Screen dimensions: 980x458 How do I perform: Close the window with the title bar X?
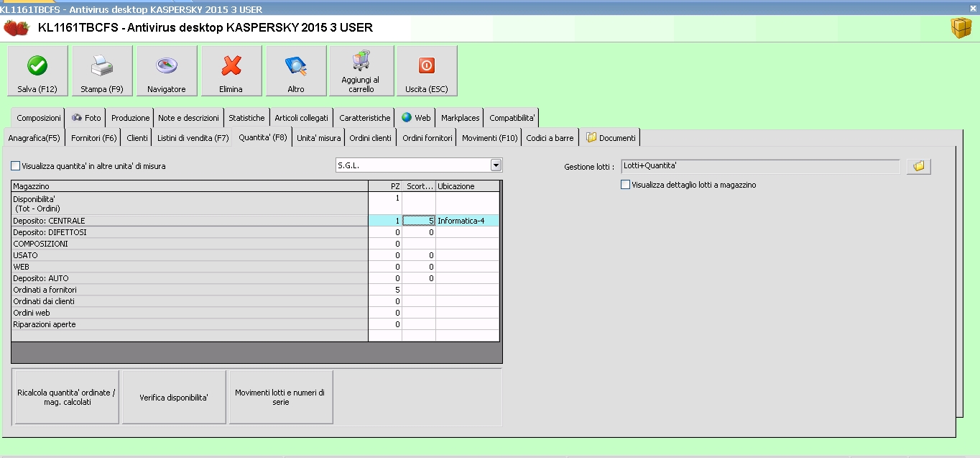[973, 9]
